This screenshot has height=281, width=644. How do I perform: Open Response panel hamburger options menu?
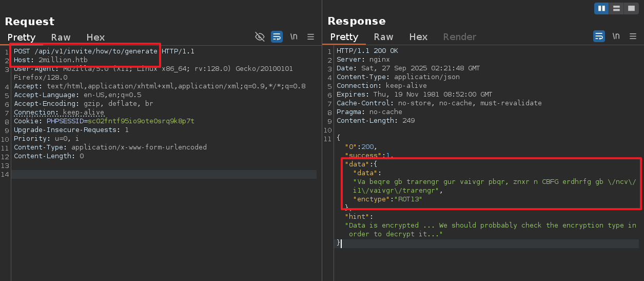pos(633,36)
